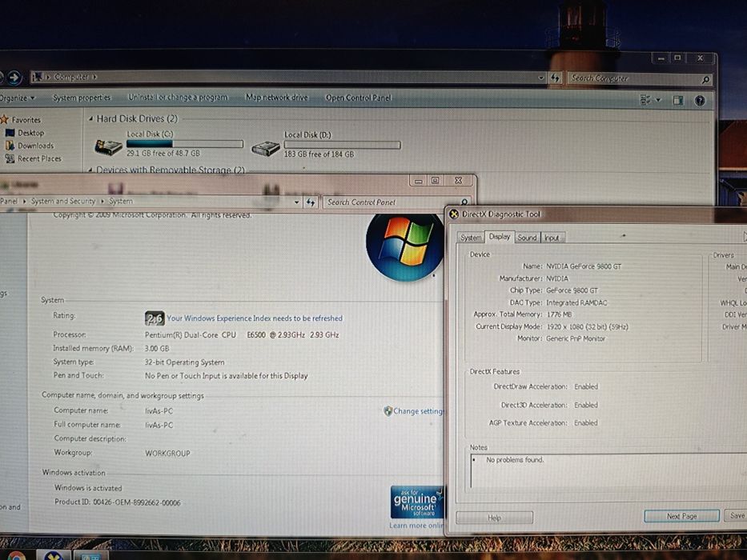Viewport: 747px width, 560px height.
Task: Click System properties in the toolbar
Action: pos(82,98)
